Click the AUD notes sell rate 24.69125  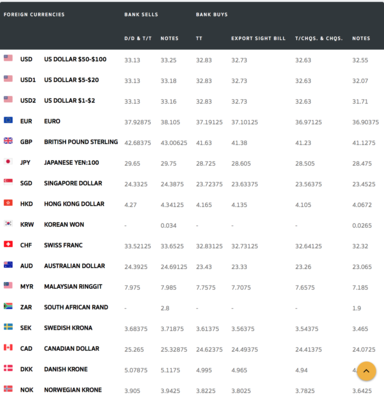(174, 267)
